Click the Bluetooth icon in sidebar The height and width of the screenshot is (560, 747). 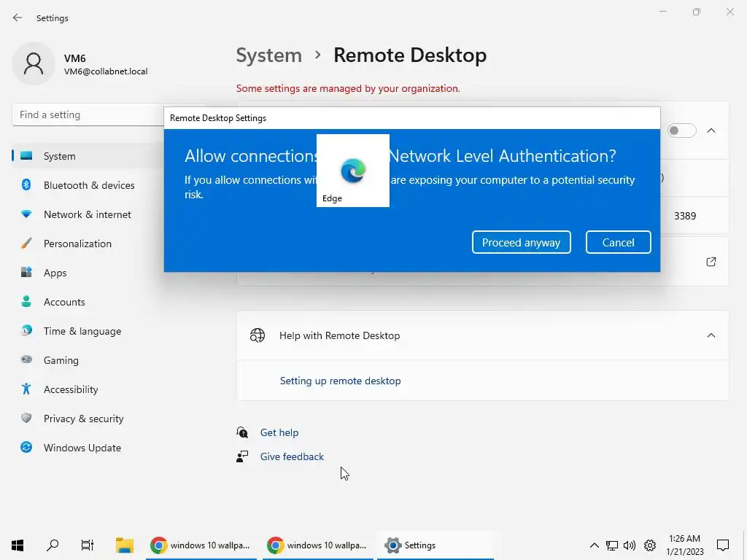(26, 184)
